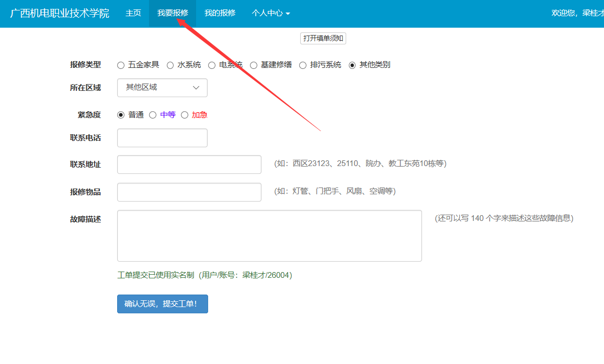Click the 广西机电职业技术学院 site title
Image resolution: width=604 pixels, height=364 pixels.
click(x=60, y=13)
